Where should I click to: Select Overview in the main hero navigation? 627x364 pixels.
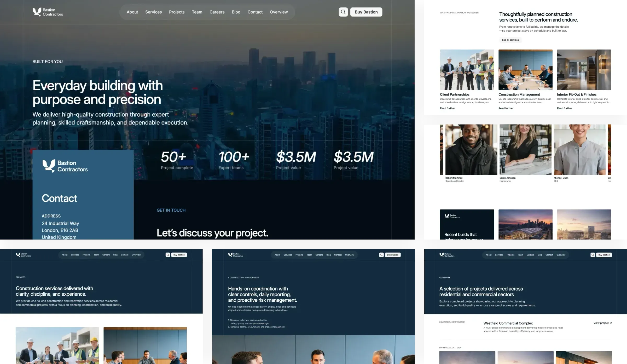(x=279, y=12)
